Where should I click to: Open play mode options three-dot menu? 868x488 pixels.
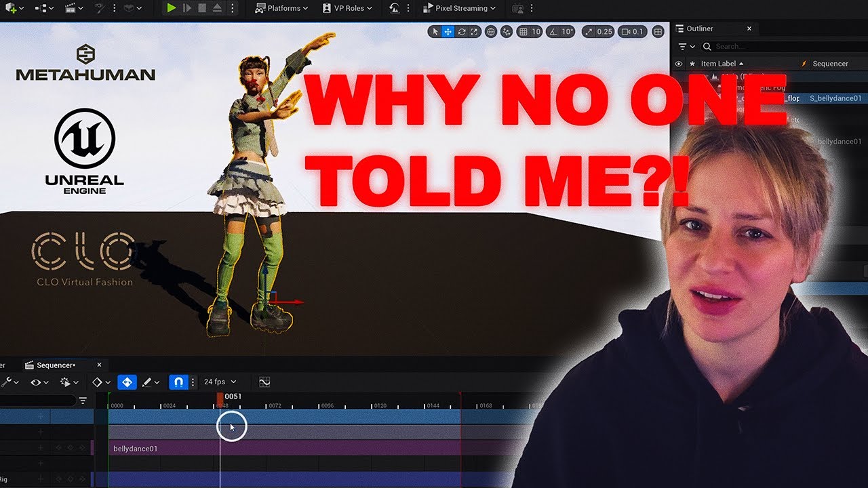point(233,8)
